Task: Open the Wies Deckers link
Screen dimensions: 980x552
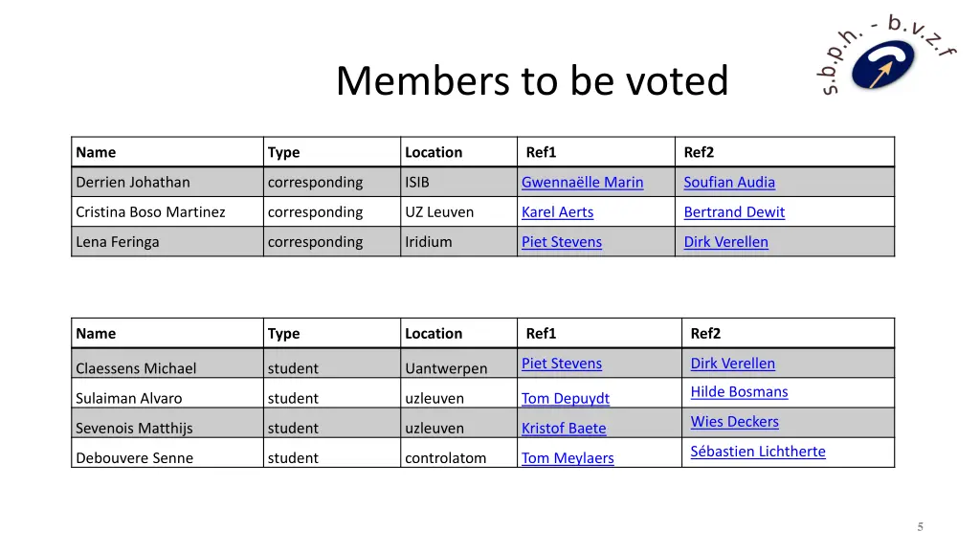Action: click(734, 422)
